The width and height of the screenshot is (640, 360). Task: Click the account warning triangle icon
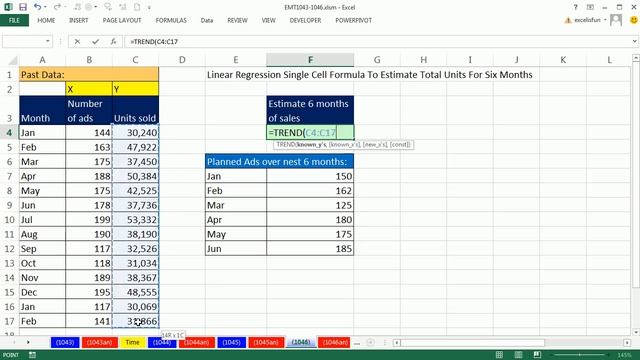coord(568,20)
